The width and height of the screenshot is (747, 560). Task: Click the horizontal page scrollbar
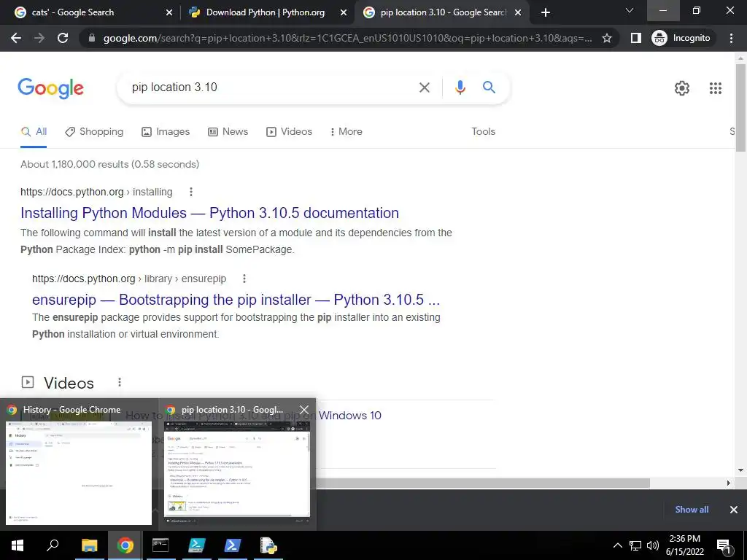click(483, 483)
